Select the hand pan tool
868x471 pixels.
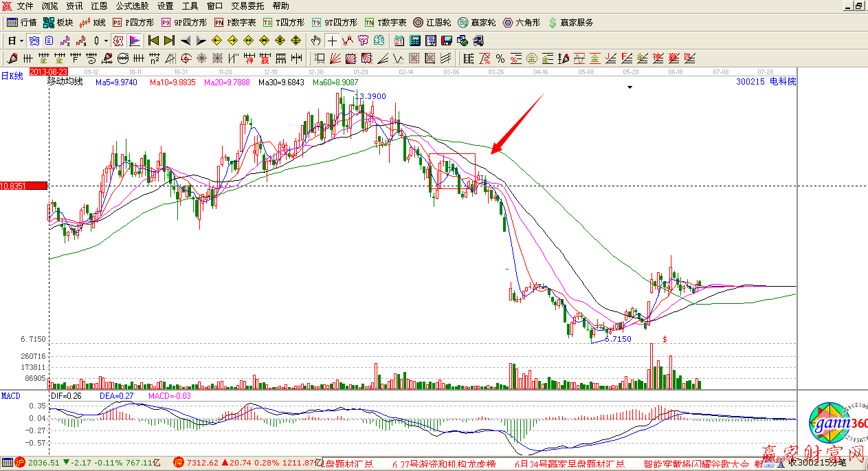click(x=315, y=41)
